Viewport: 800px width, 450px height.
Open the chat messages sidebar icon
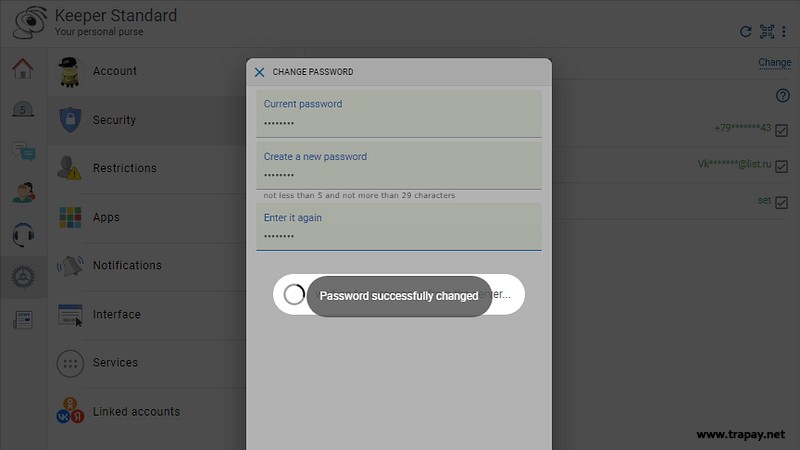coord(22,152)
